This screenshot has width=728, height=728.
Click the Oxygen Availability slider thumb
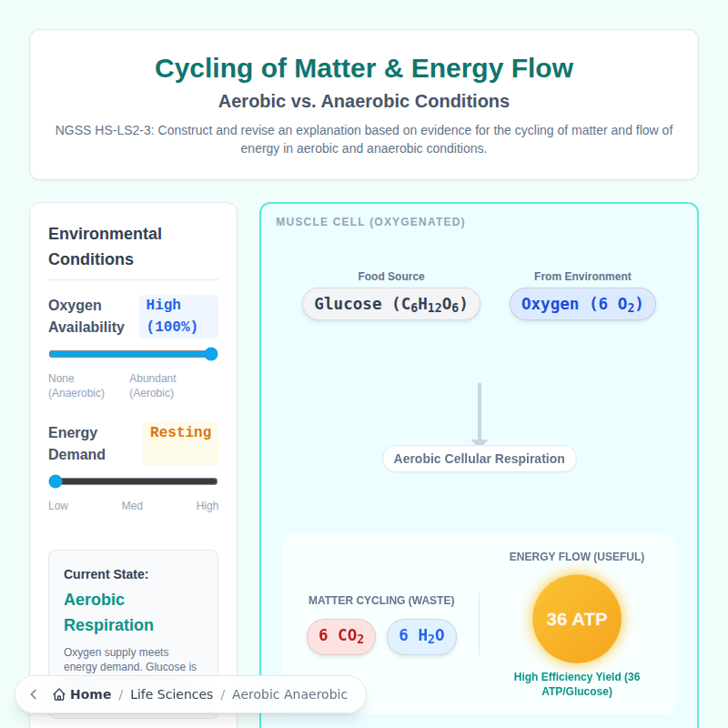tap(211, 354)
